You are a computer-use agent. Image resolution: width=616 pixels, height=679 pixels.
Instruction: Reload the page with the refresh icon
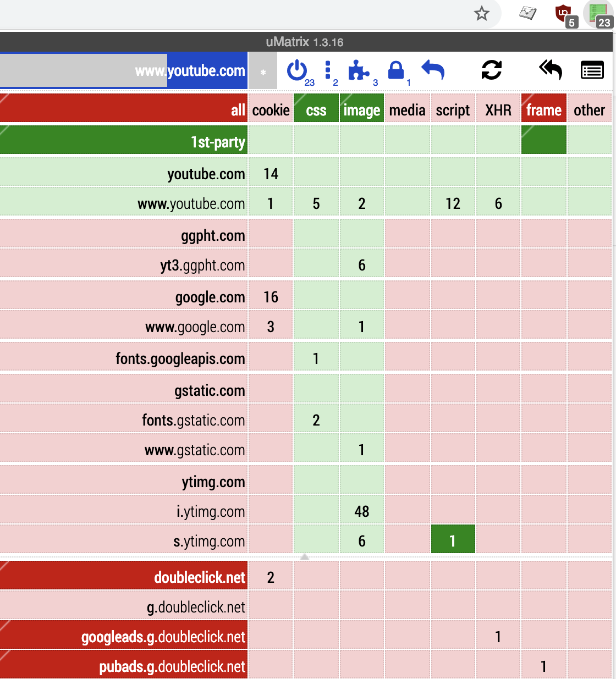[491, 70]
